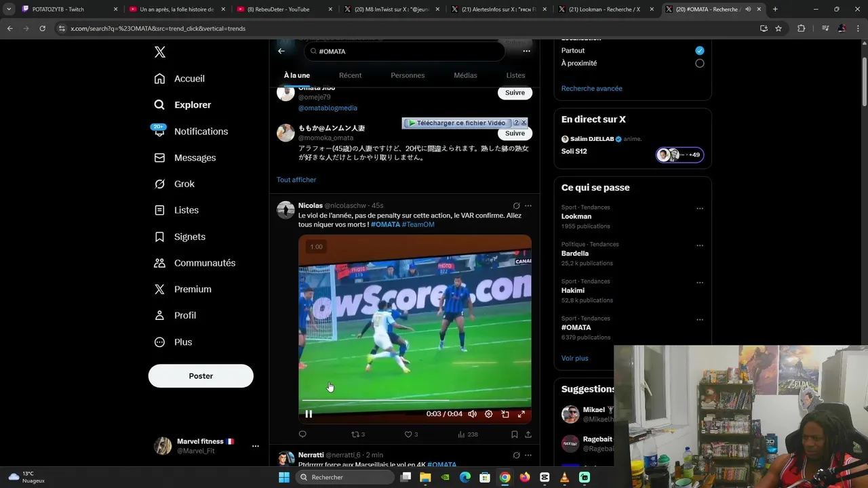868x488 pixels.
Task: Follow the @momoka_omata account
Action: 515,134
